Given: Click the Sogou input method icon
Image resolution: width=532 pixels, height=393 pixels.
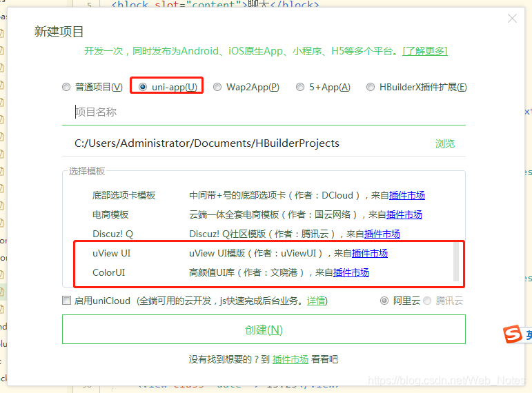Looking at the screenshot, I should [512, 334].
